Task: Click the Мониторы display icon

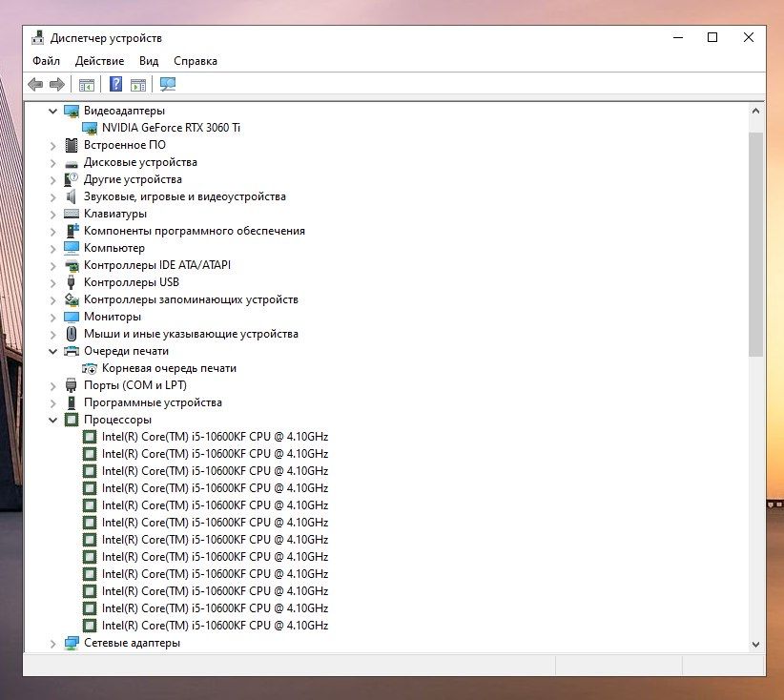Action: click(x=72, y=317)
